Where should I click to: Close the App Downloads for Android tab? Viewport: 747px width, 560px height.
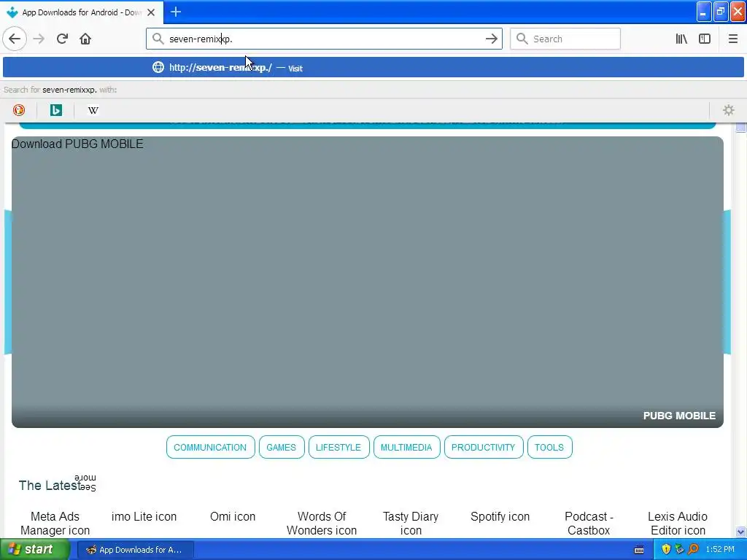151,12
